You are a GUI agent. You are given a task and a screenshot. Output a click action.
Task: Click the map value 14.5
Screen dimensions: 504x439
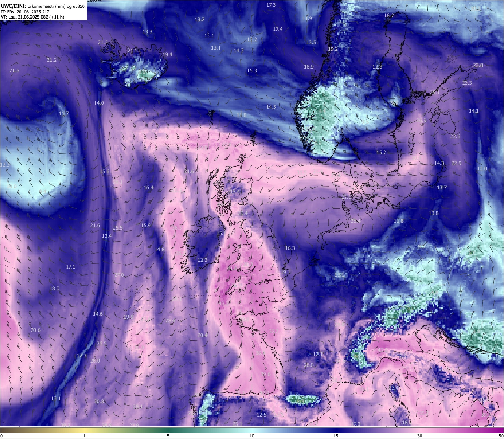[x=271, y=107]
